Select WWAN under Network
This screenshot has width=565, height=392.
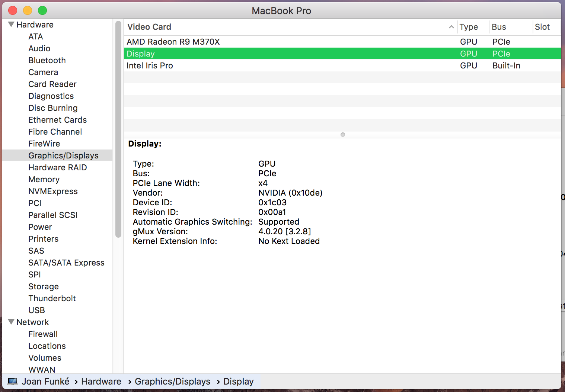(x=42, y=370)
